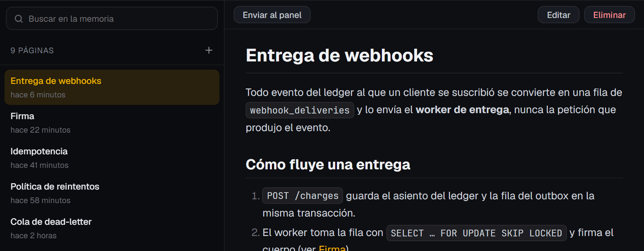This screenshot has width=644, height=251.
Task: Open the Política de reintentos page
Action: [x=112, y=193]
